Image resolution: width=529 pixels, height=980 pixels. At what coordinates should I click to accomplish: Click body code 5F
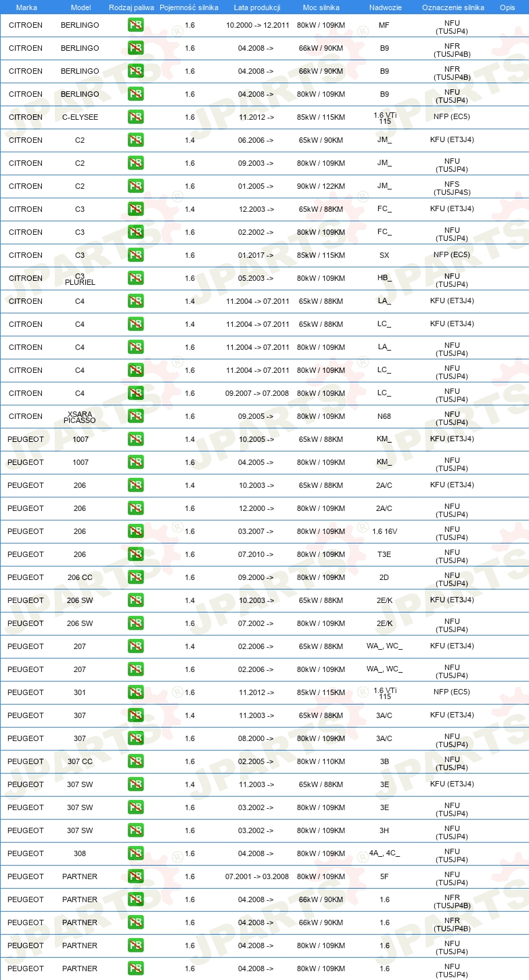(384, 876)
